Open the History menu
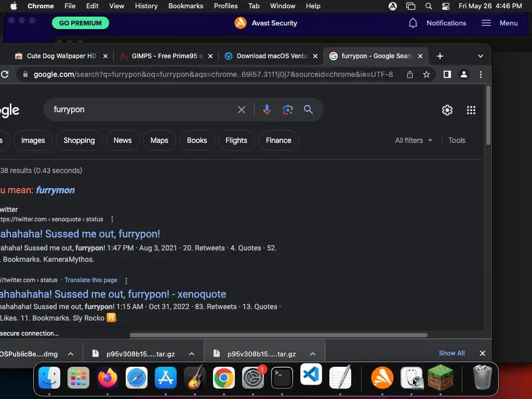Viewport: 532px width, 399px height. click(146, 6)
